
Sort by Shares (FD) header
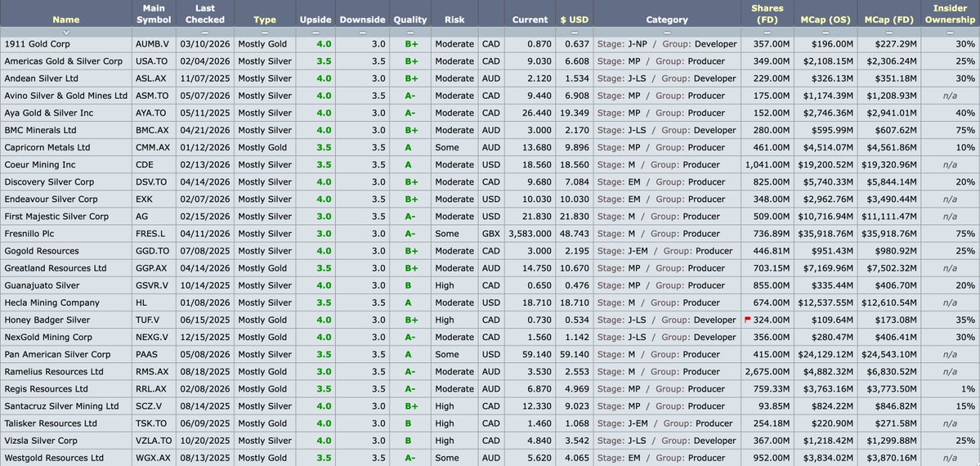767,14
